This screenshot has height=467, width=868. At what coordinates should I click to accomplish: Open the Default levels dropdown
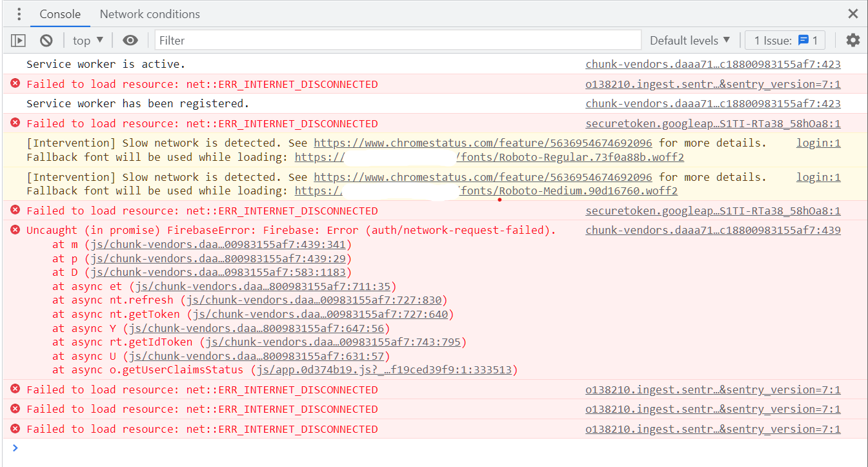(690, 40)
